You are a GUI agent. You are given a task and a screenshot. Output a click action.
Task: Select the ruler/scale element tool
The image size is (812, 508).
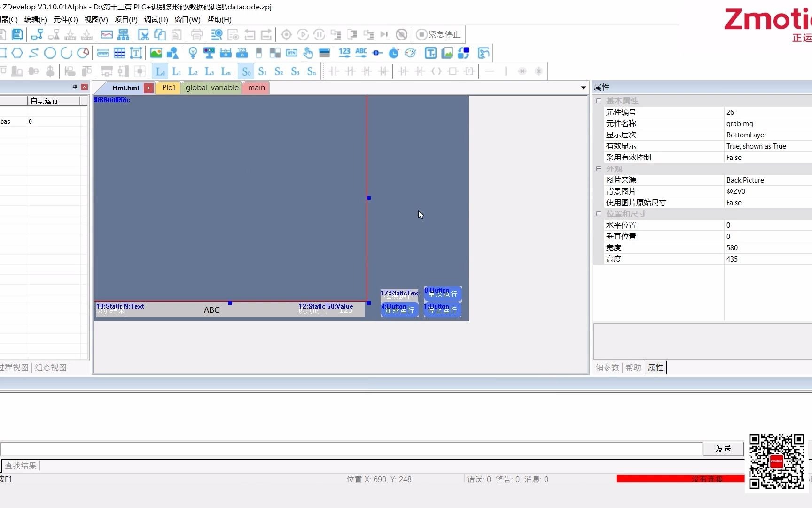coord(103,53)
